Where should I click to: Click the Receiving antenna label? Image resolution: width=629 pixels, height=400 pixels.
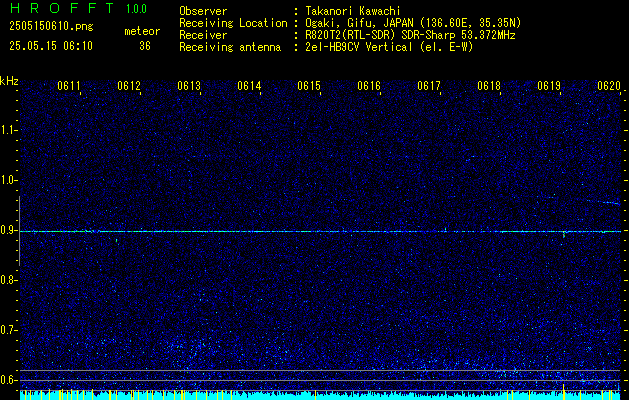pyautogui.click(x=230, y=47)
